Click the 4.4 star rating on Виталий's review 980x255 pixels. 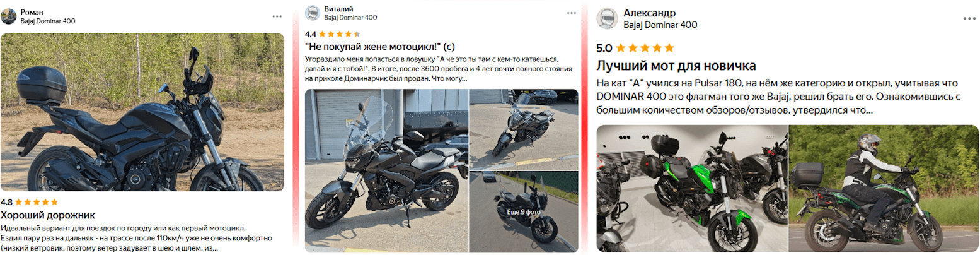333,33
